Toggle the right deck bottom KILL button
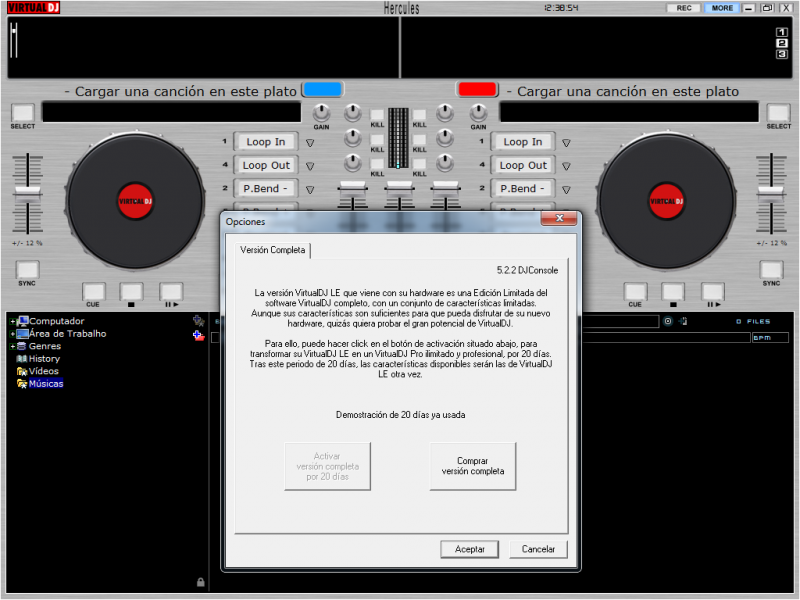800x600 pixels. point(419,164)
